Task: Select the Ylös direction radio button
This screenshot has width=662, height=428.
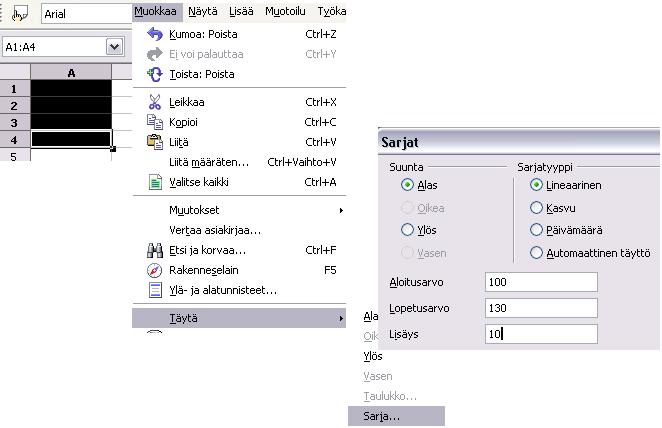Action: tap(407, 230)
